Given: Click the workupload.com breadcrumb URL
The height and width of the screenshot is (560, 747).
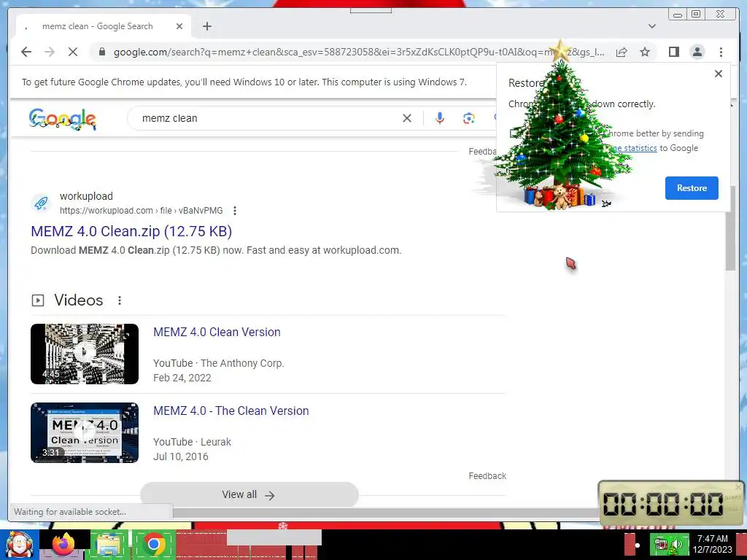Looking at the screenshot, I should tap(141, 211).
